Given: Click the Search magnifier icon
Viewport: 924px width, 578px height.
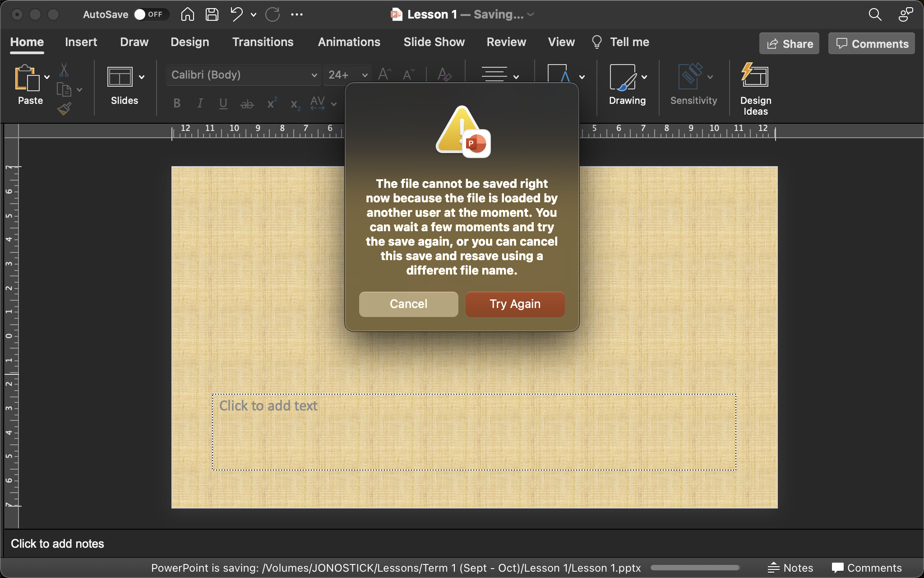Looking at the screenshot, I should 875,14.
